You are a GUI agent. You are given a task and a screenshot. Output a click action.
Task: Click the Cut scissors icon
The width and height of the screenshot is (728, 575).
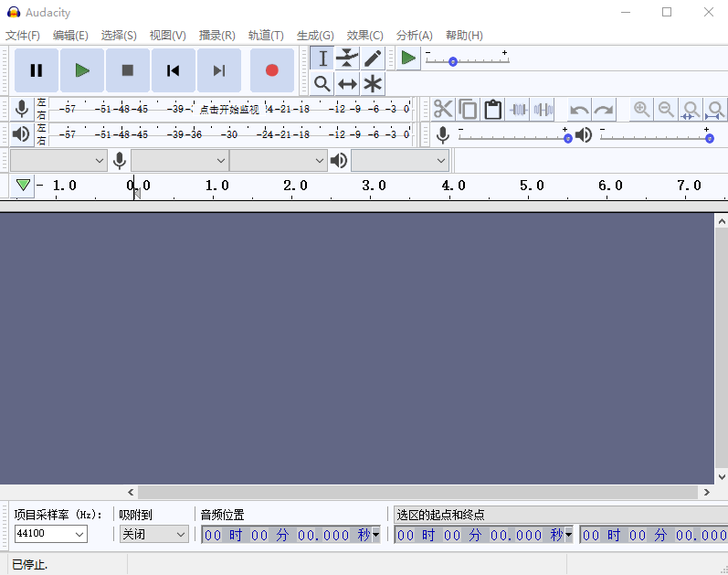443,110
